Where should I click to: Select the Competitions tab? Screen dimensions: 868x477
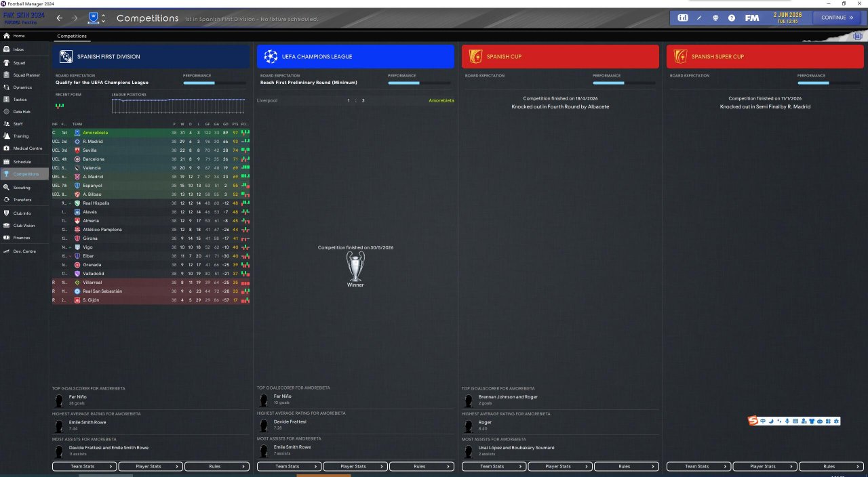pos(71,36)
